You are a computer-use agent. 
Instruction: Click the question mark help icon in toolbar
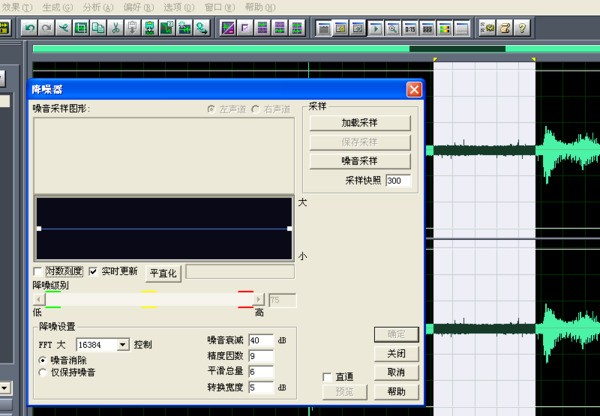(x=522, y=27)
